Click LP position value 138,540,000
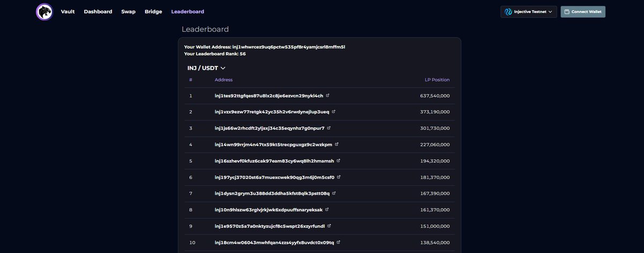This screenshot has width=644, height=253. coord(435,243)
